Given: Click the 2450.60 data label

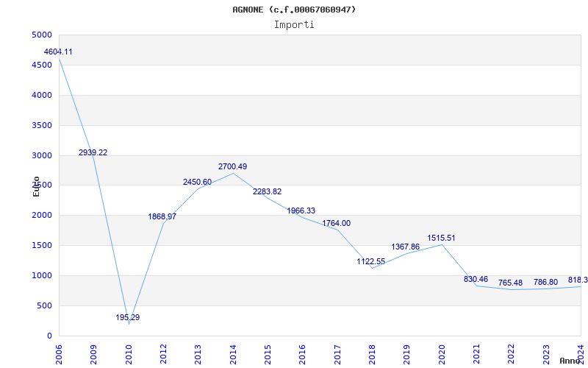Looking at the screenshot, I should click(197, 182).
